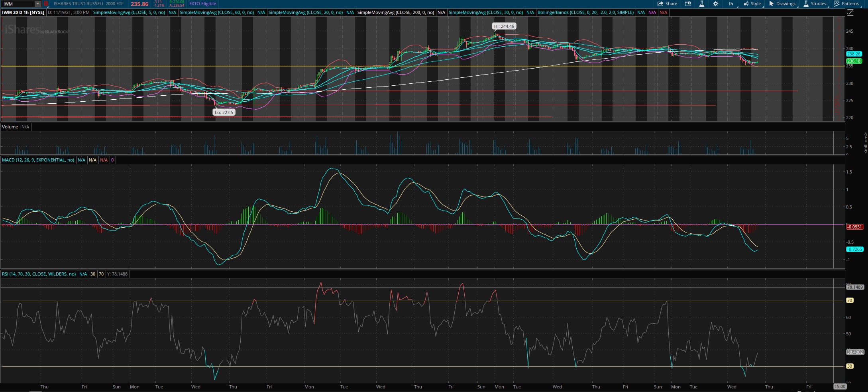The height and width of the screenshot is (392, 868).
Task: Click the Share arrow icon
Action: pyautogui.click(x=660, y=4)
